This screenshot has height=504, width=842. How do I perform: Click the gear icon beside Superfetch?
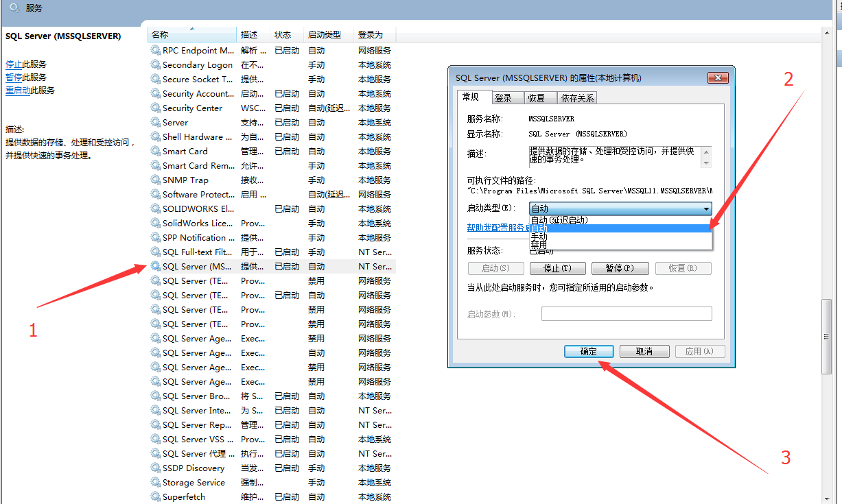(156, 497)
